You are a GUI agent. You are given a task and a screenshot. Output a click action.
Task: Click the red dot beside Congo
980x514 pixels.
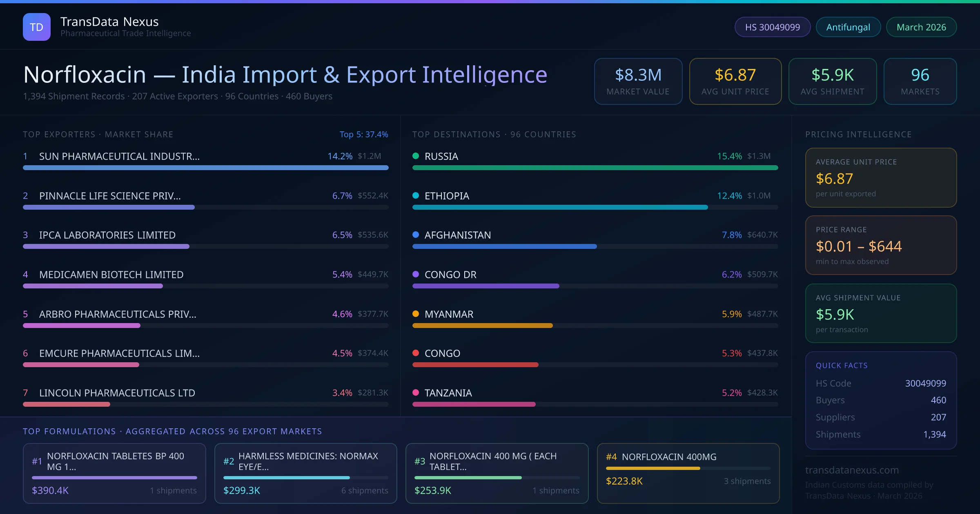coord(416,353)
